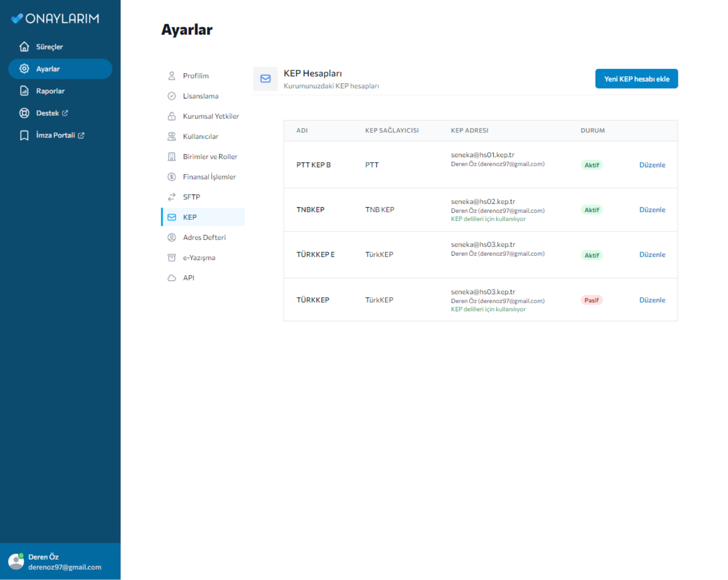Click the Onaylarım logo in sidebar
The width and height of the screenshot is (728, 580).
pyautogui.click(x=55, y=19)
